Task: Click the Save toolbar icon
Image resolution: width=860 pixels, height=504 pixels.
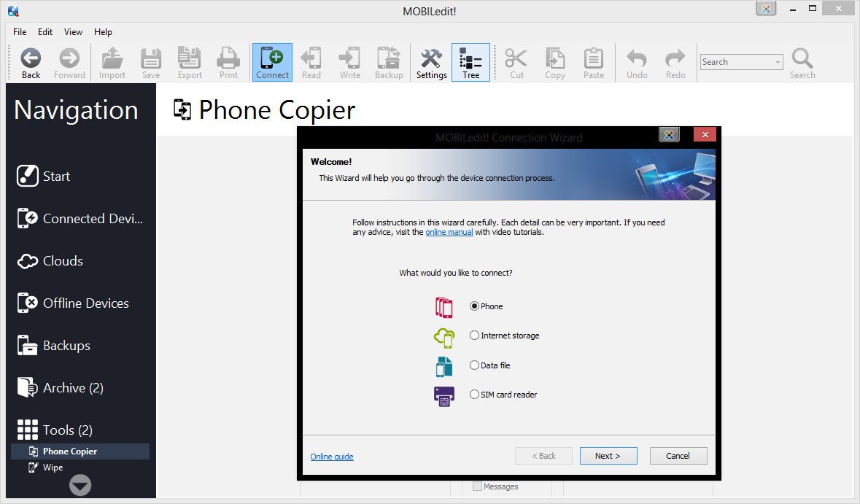Action: click(151, 58)
